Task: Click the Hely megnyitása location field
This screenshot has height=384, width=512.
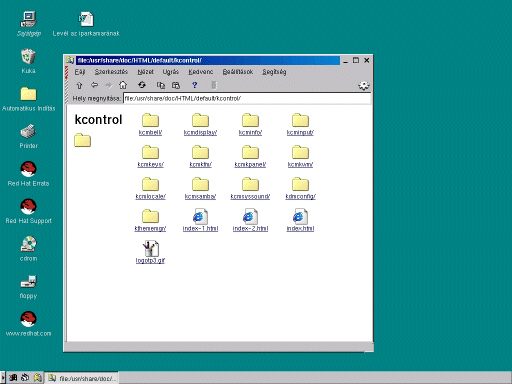Action: click(247, 98)
